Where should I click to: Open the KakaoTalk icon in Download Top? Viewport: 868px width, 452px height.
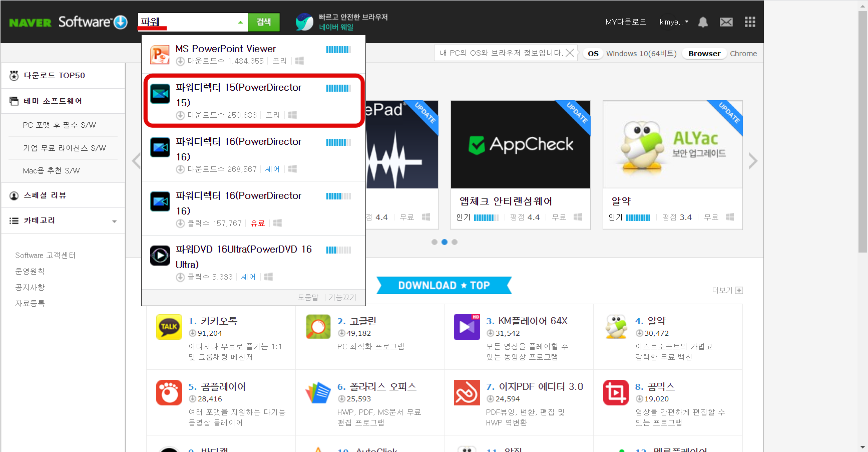tap(169, 327)
